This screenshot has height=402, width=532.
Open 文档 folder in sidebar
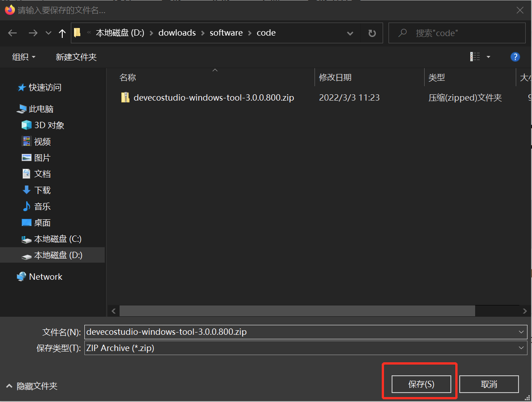coord(36,174)
